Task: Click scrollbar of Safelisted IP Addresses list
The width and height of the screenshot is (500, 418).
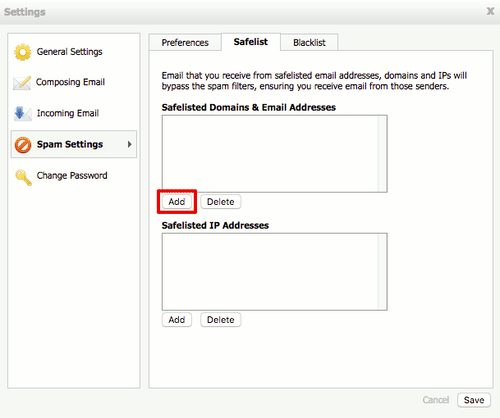Action: click(382, 272)
